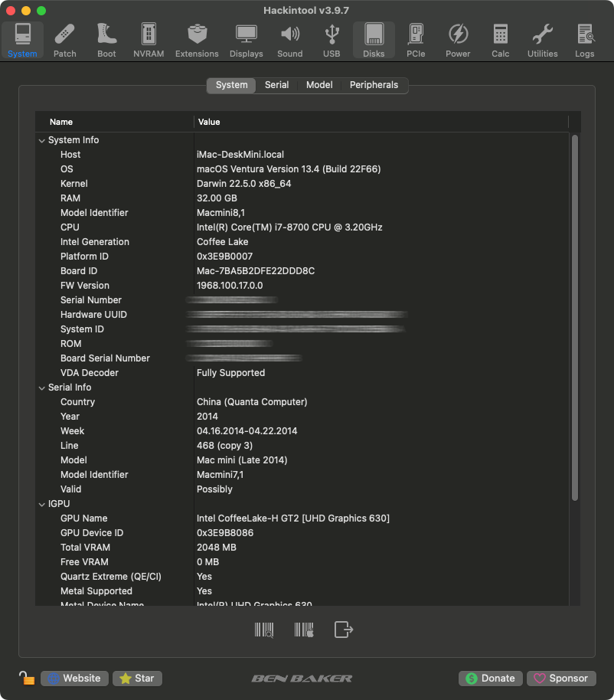This screenshot has width=614, height=700.
Task: Select the Year row
Action: [x=302, y=417]
